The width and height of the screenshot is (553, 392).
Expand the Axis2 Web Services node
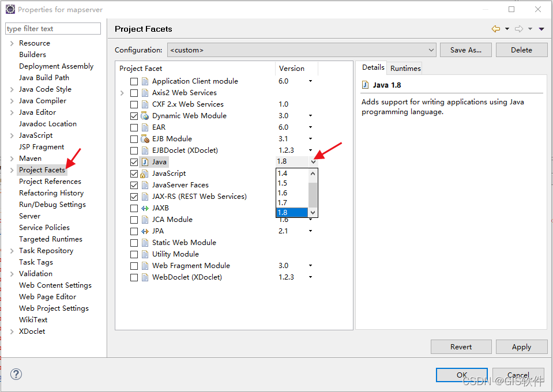click(122, 93)
